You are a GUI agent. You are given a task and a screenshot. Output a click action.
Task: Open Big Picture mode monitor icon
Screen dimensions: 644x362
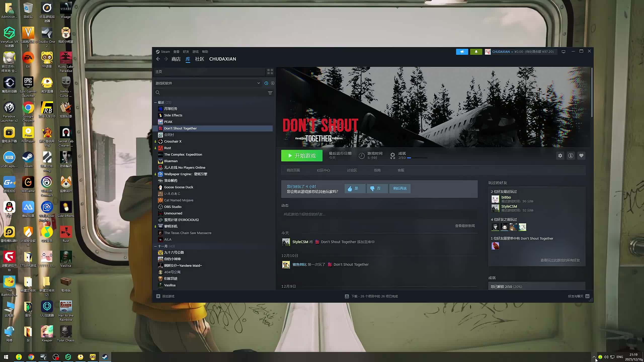[563, 52]
